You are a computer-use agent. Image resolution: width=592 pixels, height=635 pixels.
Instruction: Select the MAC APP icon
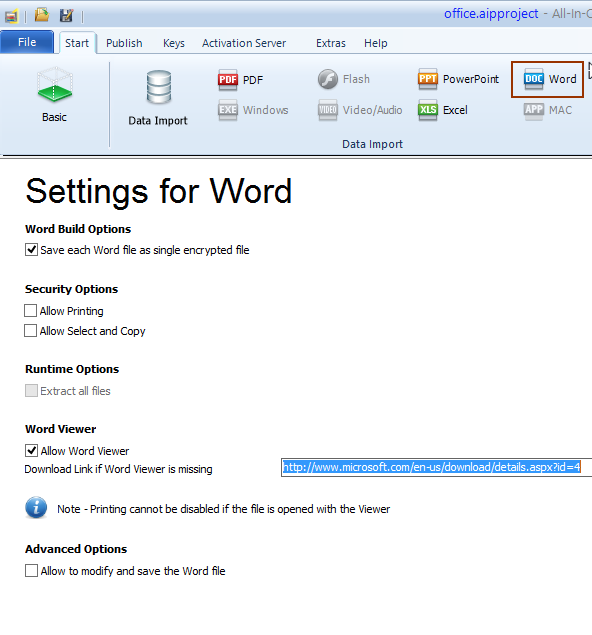coord(534,110)
